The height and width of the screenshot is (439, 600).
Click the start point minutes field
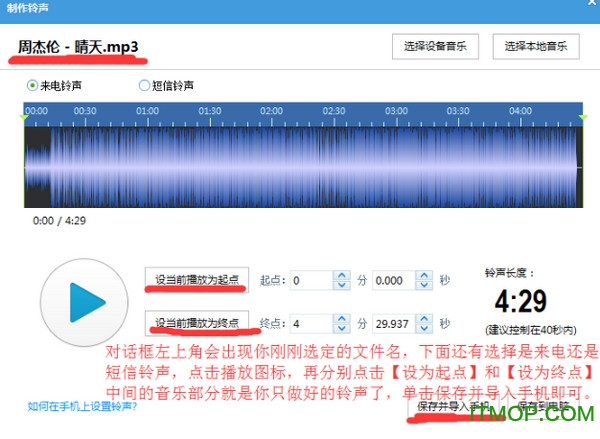pos(311,281)
